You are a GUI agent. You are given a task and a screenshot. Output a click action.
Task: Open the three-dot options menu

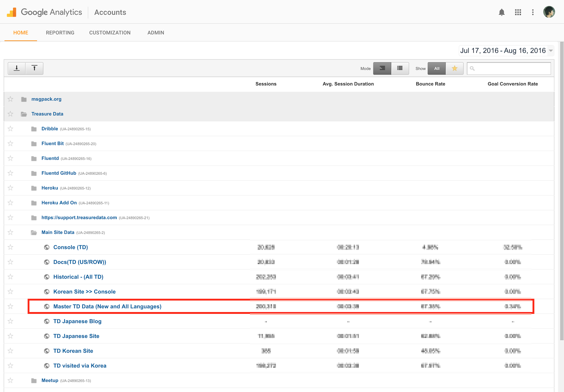pyautogui.click(x=533, y=12)
